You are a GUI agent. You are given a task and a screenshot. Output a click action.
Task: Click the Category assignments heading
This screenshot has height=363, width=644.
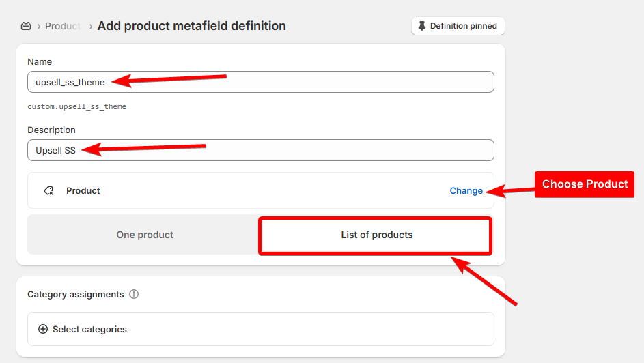tap(76, 295)
